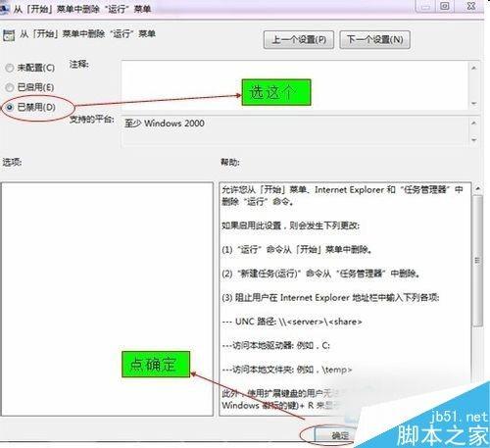Viewport: 490px width, 448px height.
Task: Click the help text describing the 运行 command
Action: [x=342, y=195]
